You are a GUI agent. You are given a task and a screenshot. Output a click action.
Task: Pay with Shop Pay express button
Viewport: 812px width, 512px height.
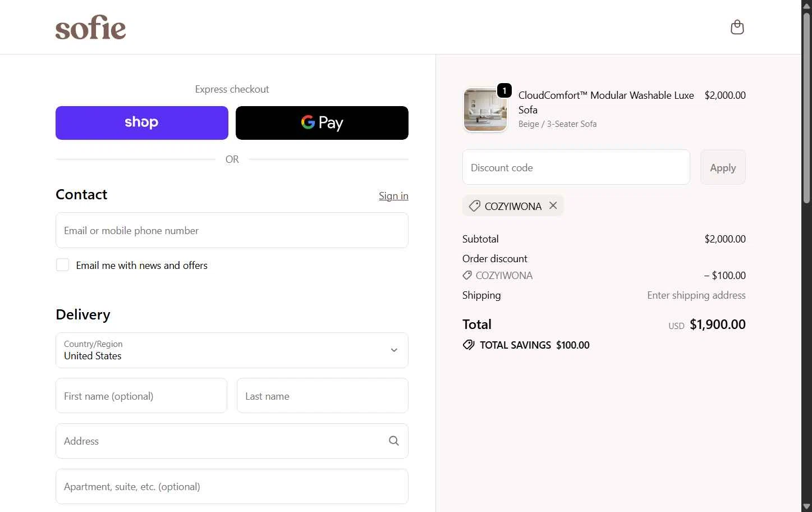[142, 122]
